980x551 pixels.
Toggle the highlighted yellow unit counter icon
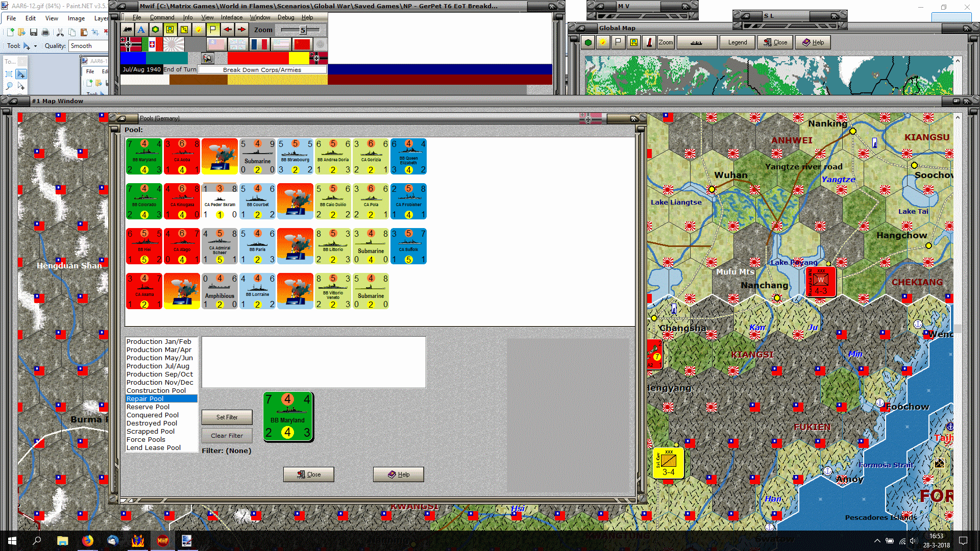(x=170, y=30)
